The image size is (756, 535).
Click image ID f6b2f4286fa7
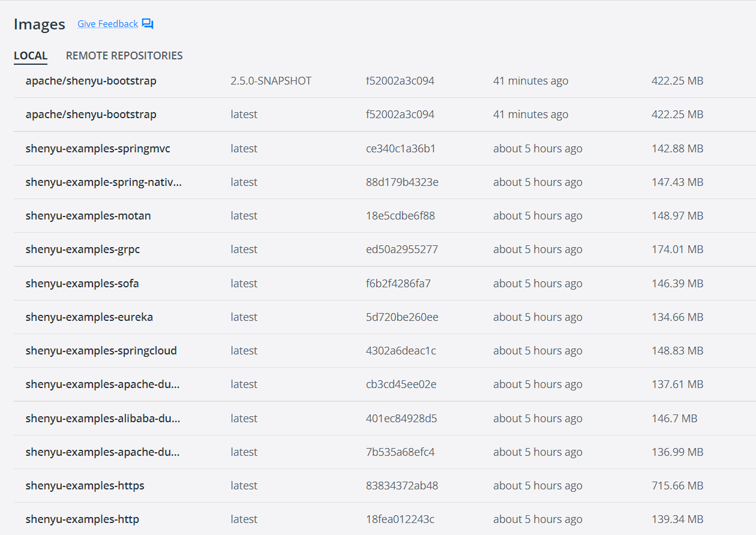pos(398,284)
